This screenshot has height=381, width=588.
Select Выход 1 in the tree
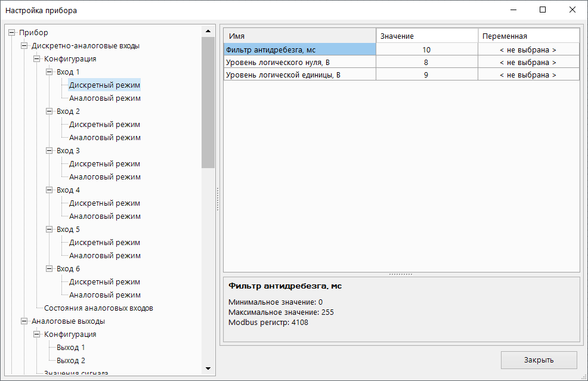(x=70, y=348)
